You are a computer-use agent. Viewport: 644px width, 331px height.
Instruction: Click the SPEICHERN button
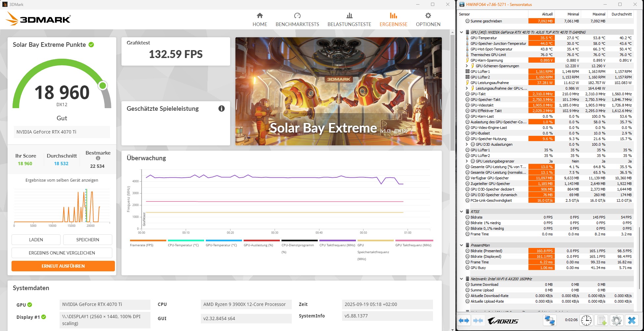(x=88, y=240)
